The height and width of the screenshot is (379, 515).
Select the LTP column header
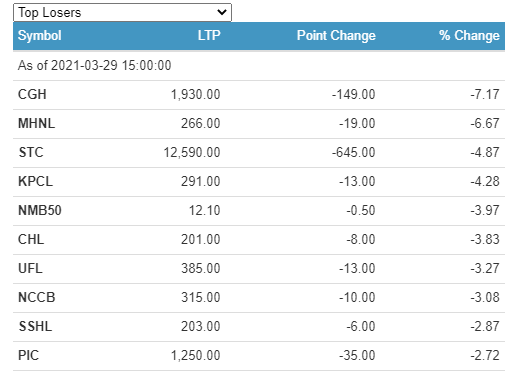[209, 35]
